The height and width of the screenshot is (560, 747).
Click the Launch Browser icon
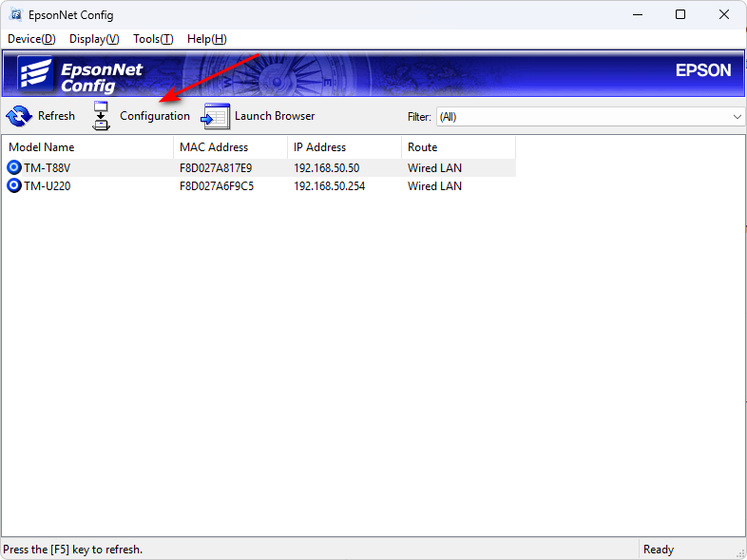coord(216,116)
